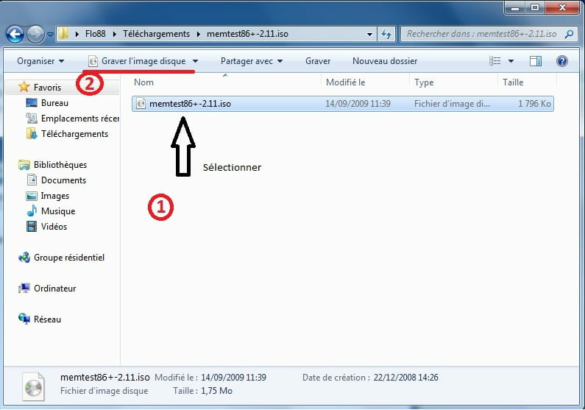Click the Réseau network icon

pos(24,319)
